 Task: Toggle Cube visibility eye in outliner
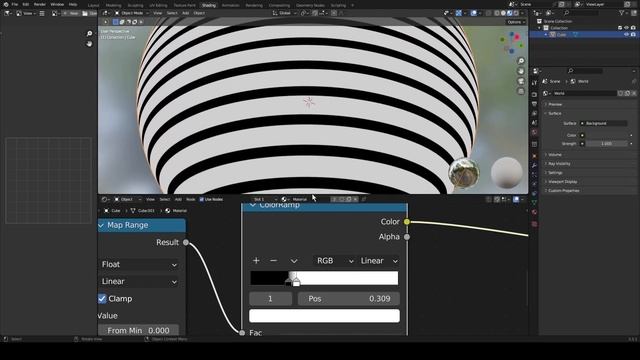(627, 35)
